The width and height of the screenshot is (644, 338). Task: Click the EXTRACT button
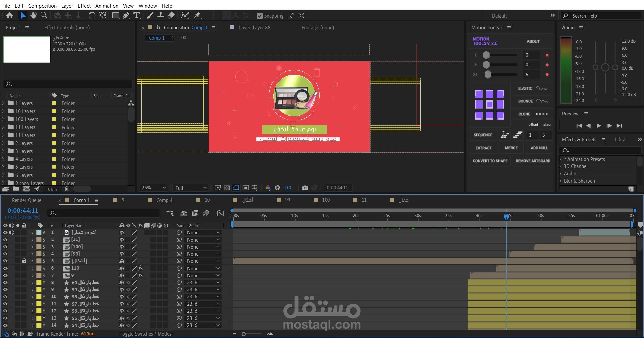pyautogui.click(x=483, y=148)
